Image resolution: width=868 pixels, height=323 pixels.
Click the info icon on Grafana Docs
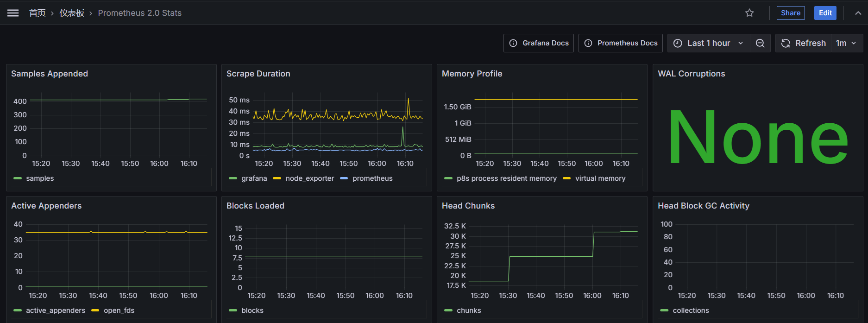point(513,43)
